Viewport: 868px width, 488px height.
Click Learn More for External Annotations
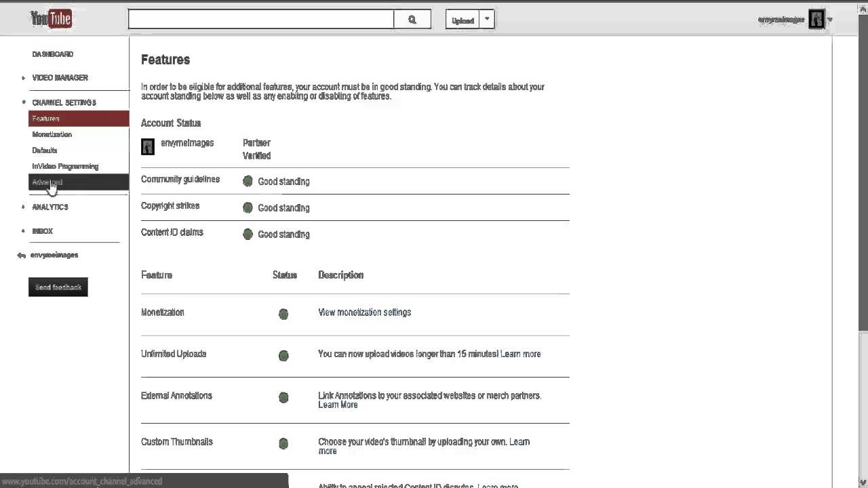(x=338, y=405)
